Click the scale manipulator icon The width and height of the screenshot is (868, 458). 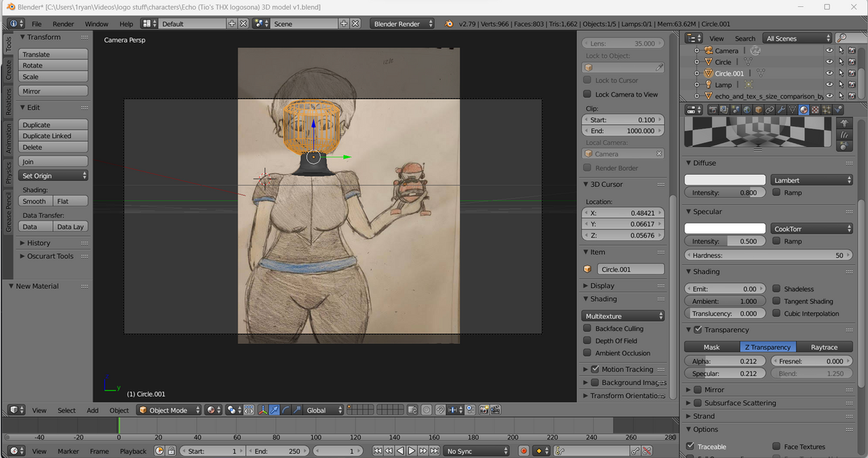[296, 410]
